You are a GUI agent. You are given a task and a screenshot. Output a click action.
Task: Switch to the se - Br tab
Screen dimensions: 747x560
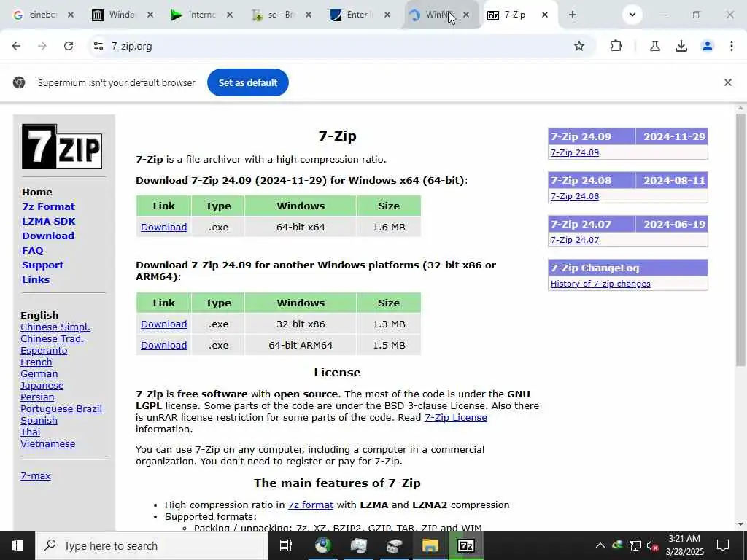point(281,15)
